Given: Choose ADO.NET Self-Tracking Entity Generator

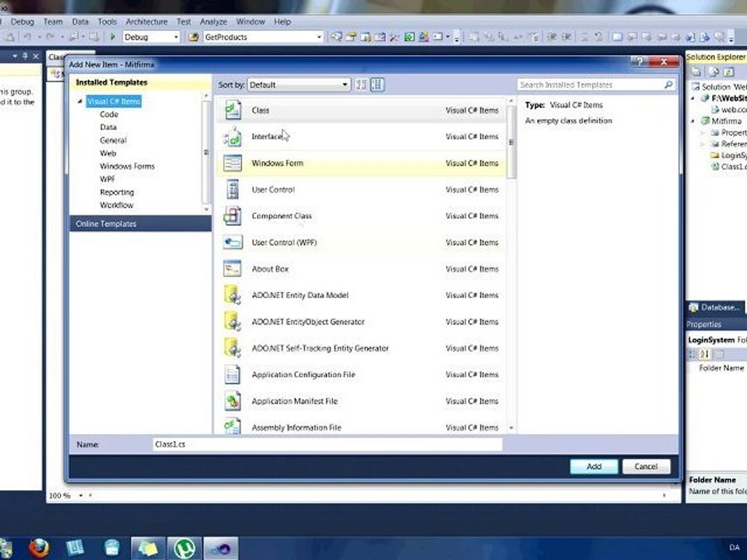Looking at the screenshot, I should [x=361, y=348].
